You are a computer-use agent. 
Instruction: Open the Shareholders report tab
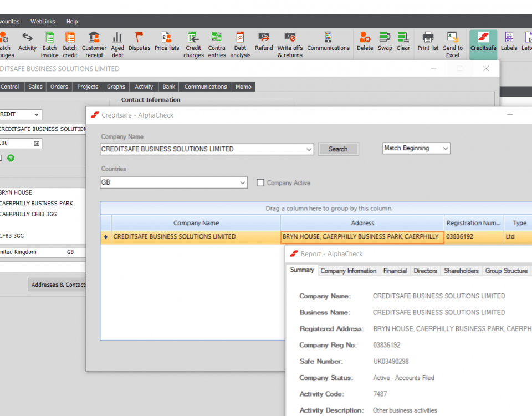click(x=461, y=271)
